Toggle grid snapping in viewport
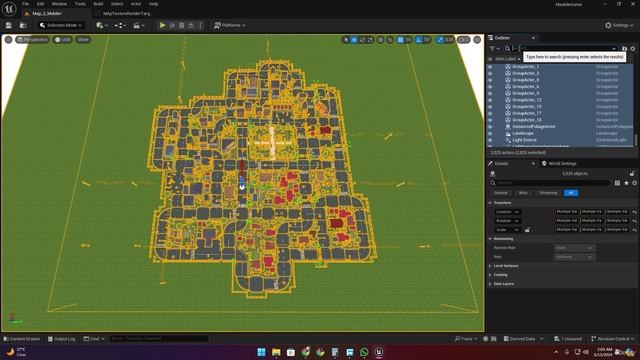Screen dimensions: 640x360 point(400,40)
